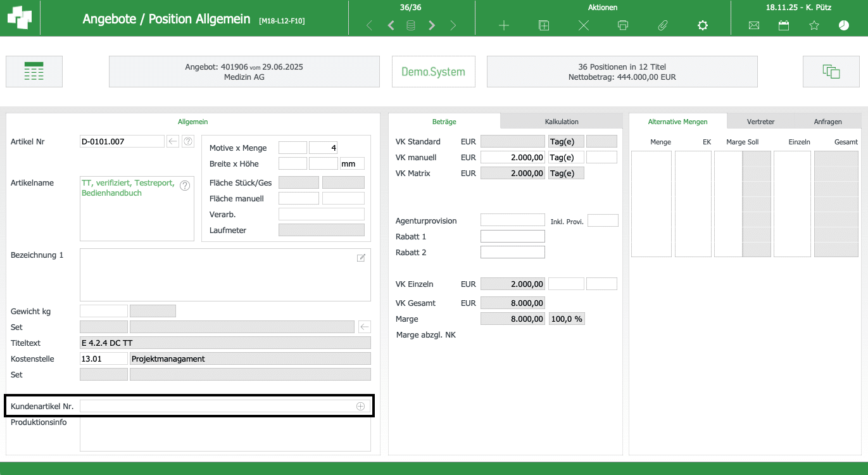Screen dimensions: 868x475
Task: Switch to the Kalkulation tab
Action: pyautogui.click(x=562, y=122)
